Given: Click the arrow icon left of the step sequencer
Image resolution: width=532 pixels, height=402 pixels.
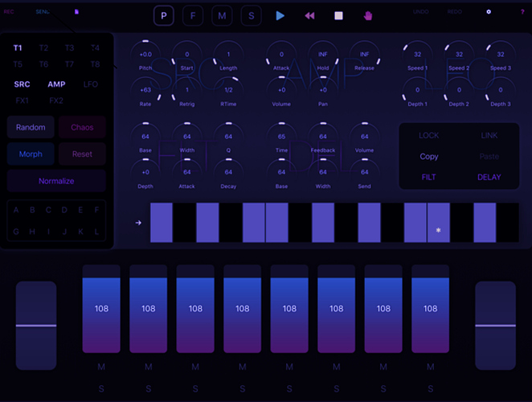Looking at the screenshot, I should tap(138, 223).
